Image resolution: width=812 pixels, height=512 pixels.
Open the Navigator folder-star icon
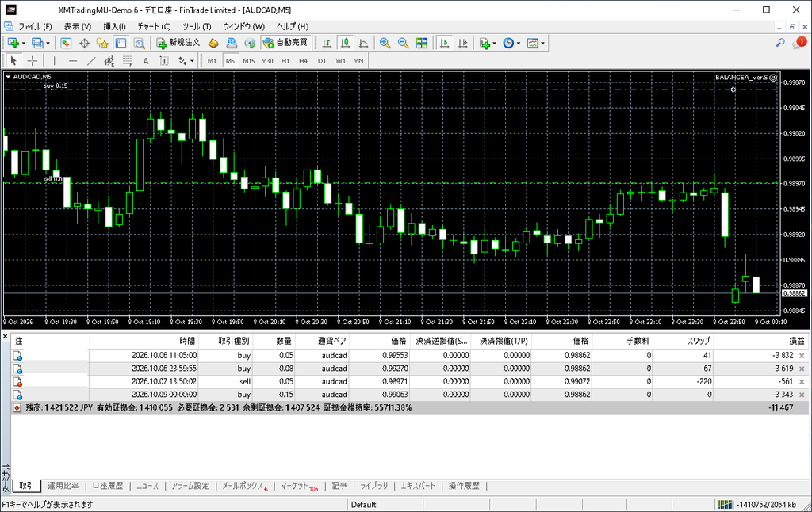102,43
